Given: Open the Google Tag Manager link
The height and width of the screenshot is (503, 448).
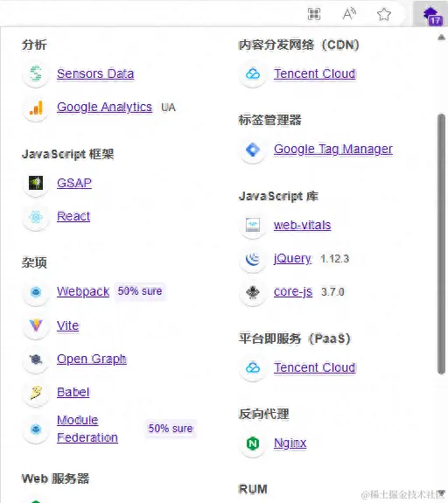Looking at the screenshot, I should (333, 149).
